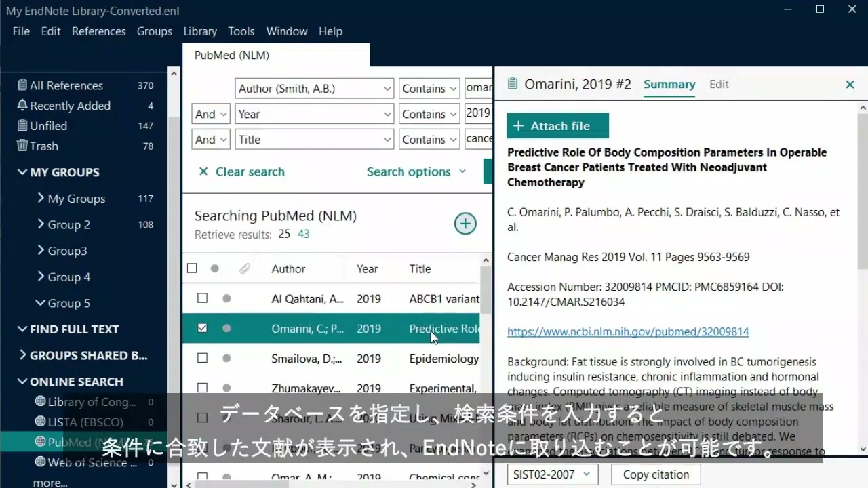Click the Trash bin icon
This screenshot has height=488, width=868.
(x=22, y=146)
